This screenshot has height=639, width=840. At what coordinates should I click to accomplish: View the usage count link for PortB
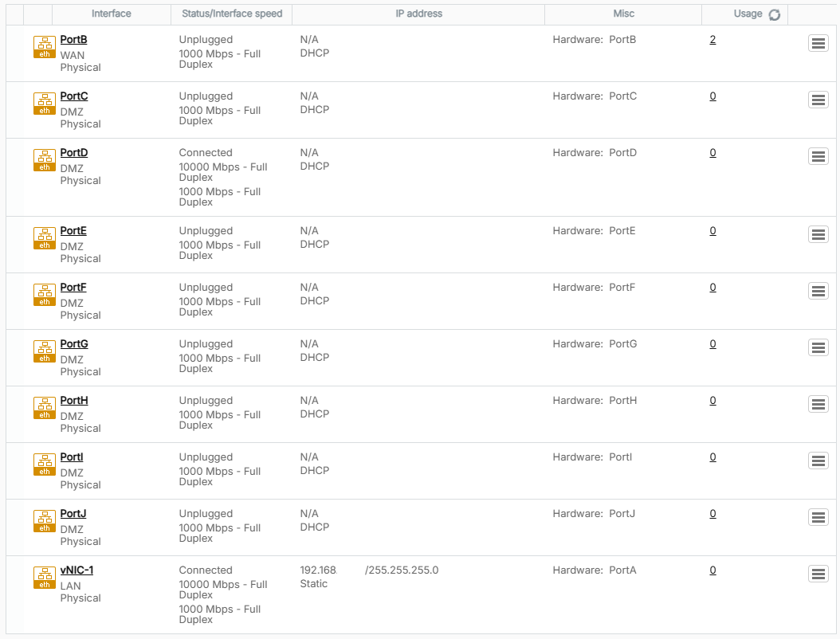pos(712,40)
